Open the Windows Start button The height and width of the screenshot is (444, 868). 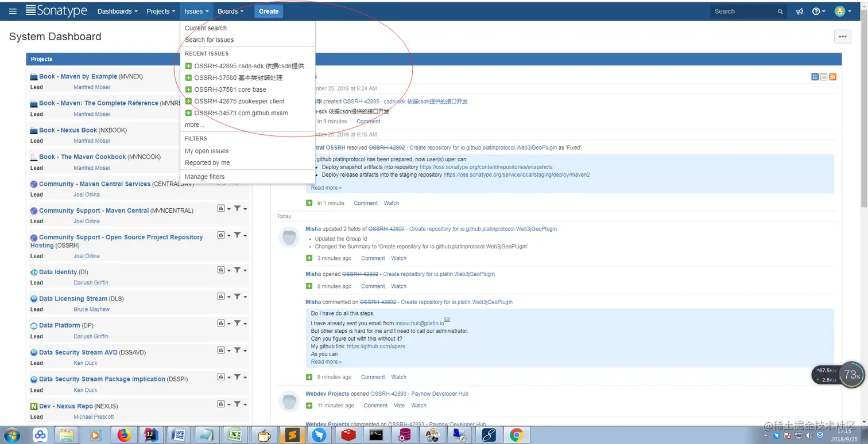pyautogui.click(x=11, y=435)
